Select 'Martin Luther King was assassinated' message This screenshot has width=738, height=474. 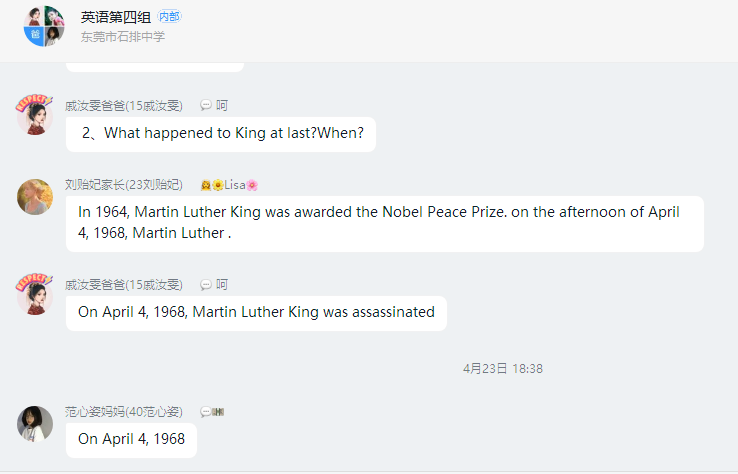tap(256, 313)
